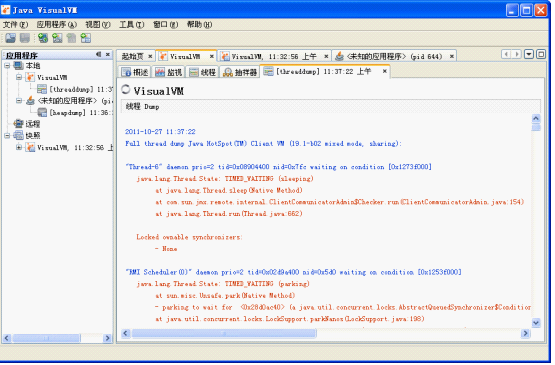Click applications panel scrollbar right arrow
The image size is (555, 365).
pyautogui.click(x=108, y=338)
